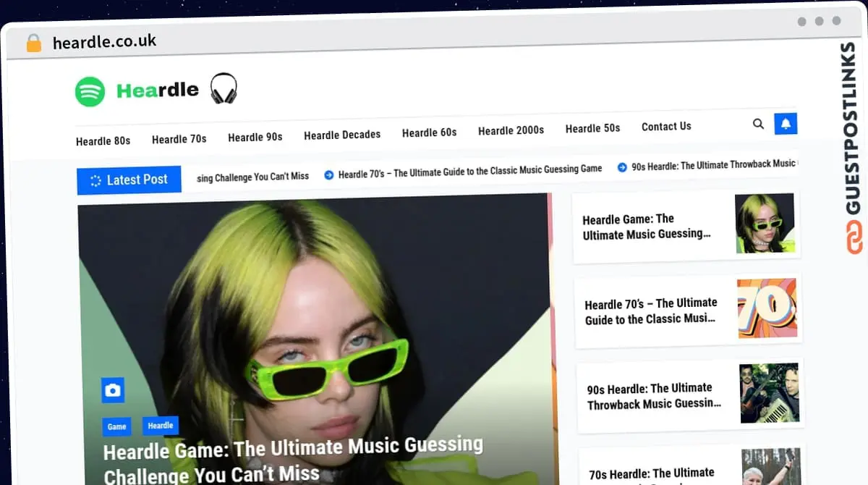
Task: Open the search magnifier icon
Action: 758,124
